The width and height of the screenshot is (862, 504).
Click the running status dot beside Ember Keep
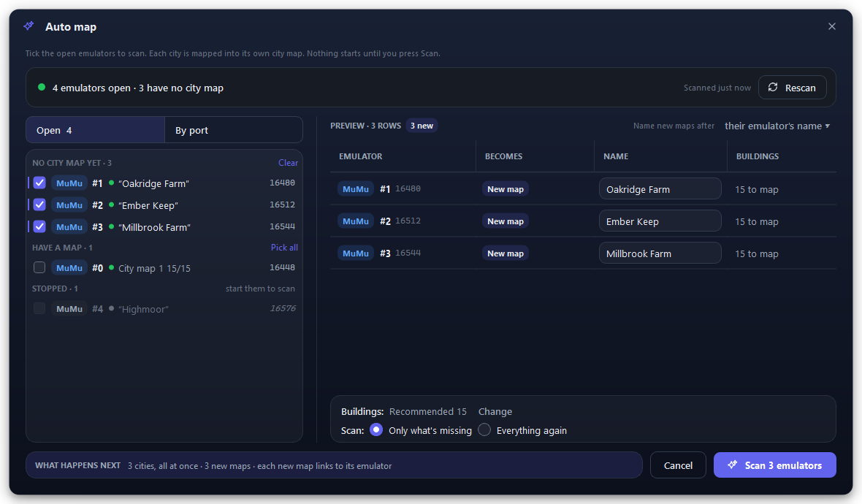point(111,205)
